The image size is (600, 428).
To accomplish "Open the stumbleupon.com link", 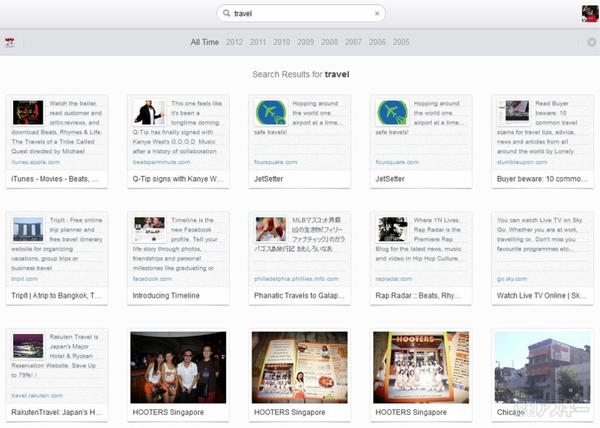I will (x=522, y=162).
